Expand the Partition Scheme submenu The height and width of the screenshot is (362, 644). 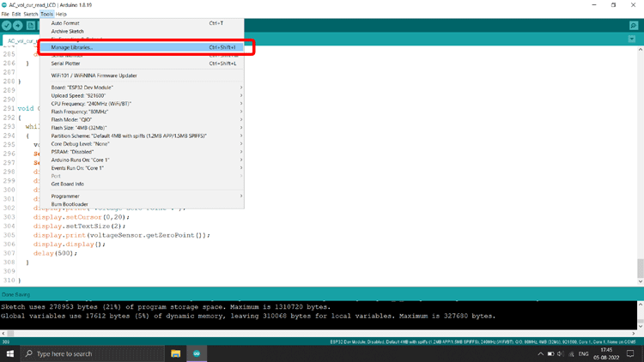tap(142, 136)
